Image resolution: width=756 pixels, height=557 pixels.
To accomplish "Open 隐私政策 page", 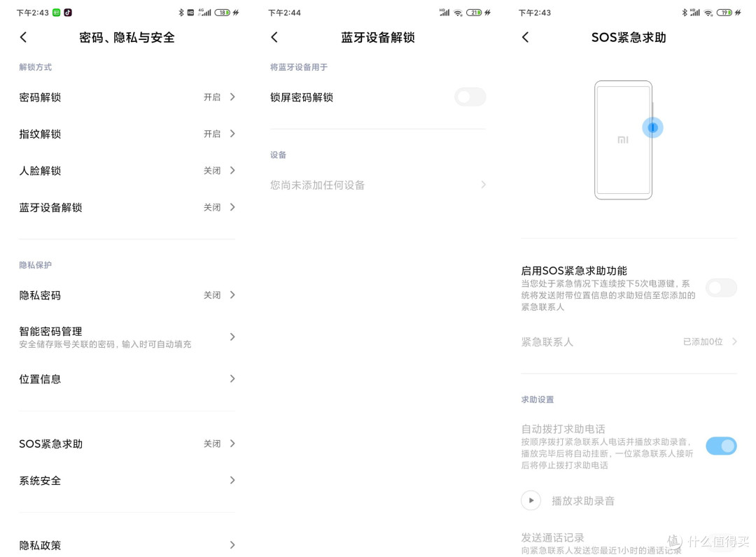I will [127, 545].
